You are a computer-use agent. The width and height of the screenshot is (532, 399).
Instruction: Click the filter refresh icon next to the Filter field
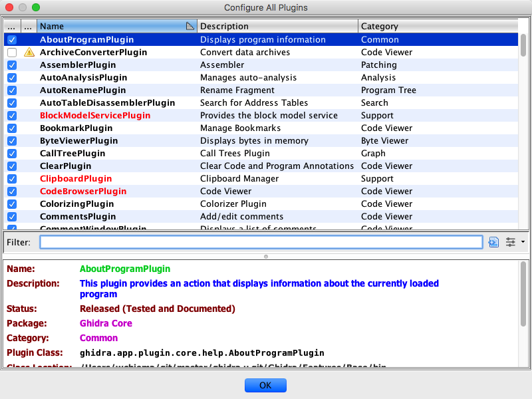pyautogui.click(x=493, y=242)
